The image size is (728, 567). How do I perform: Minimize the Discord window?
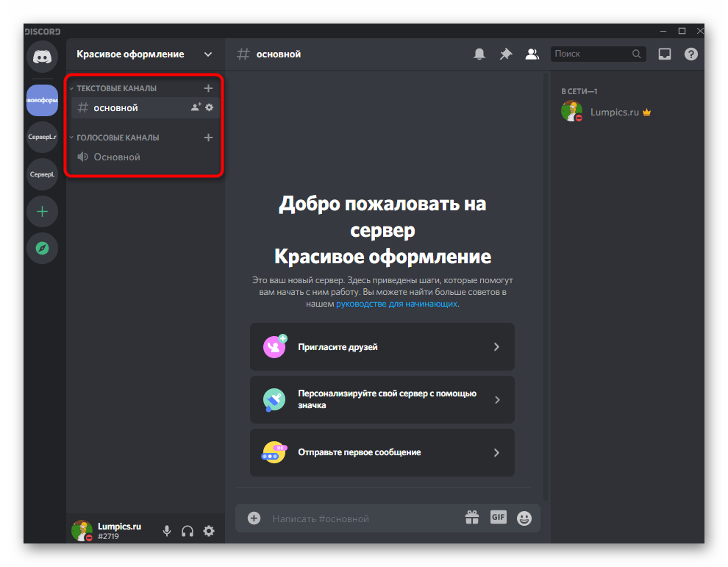[663, 31]
